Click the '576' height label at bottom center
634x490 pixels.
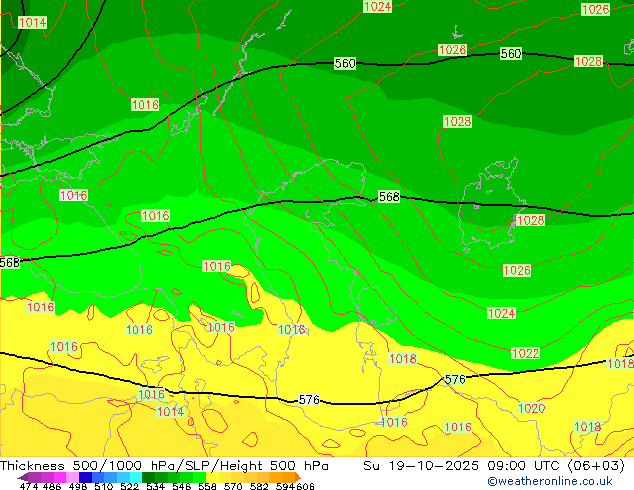click(309, 399)
